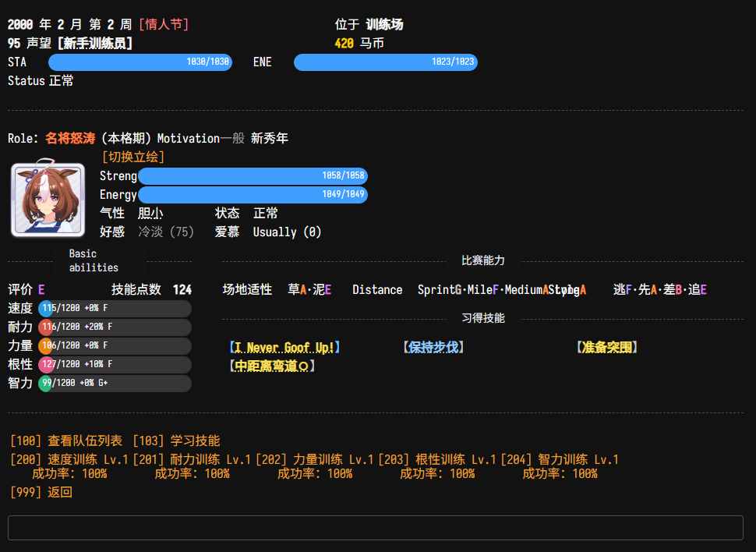
Task: Click the [新手训练员] title text
Action: tap(94, 43)
